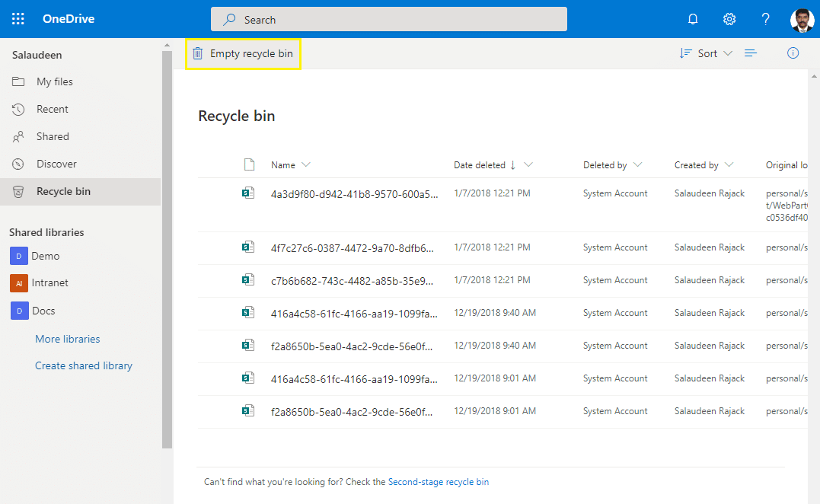The width and height of the screenshot is (820, 504).
Task: Open the Name column filter dropdown
Action: (306, 164)
